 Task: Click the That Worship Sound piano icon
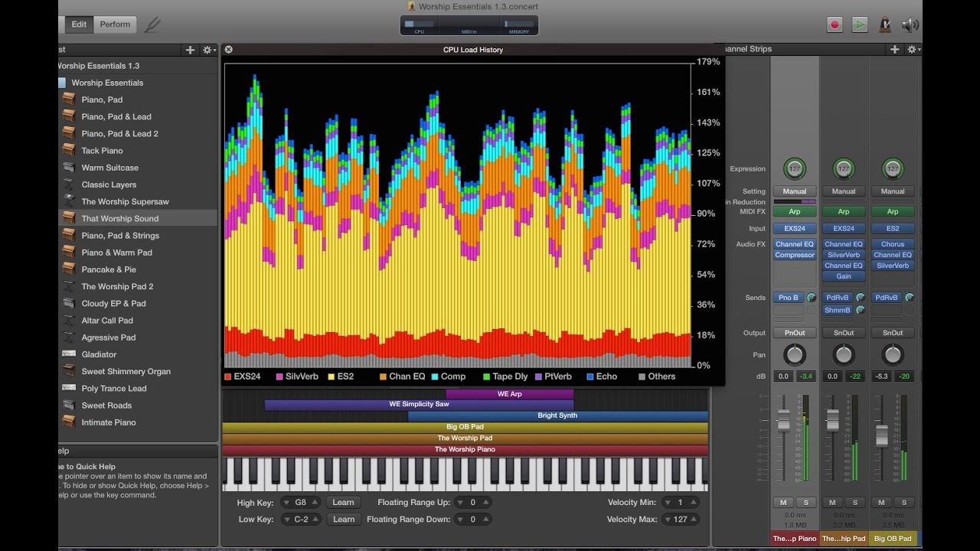69,218
